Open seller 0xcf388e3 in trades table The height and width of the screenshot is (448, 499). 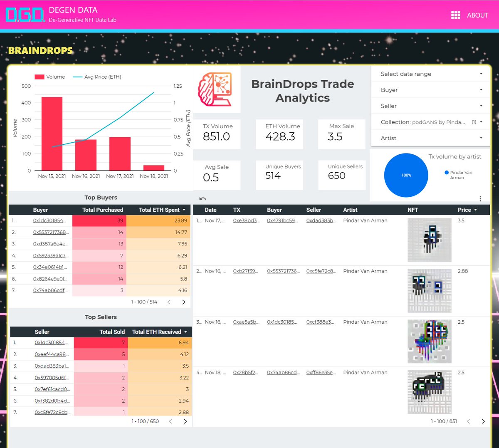pos(320,322)
